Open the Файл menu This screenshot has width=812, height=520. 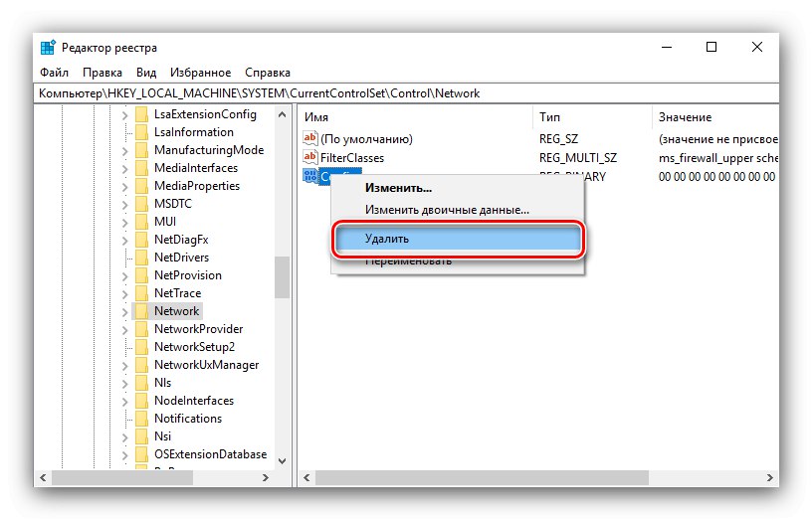pos(54,73)
